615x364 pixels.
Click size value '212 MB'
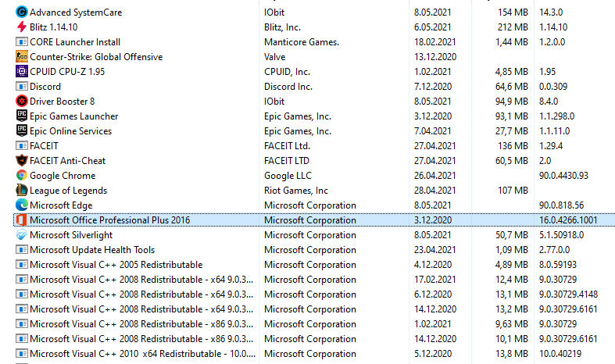[513, 27]
